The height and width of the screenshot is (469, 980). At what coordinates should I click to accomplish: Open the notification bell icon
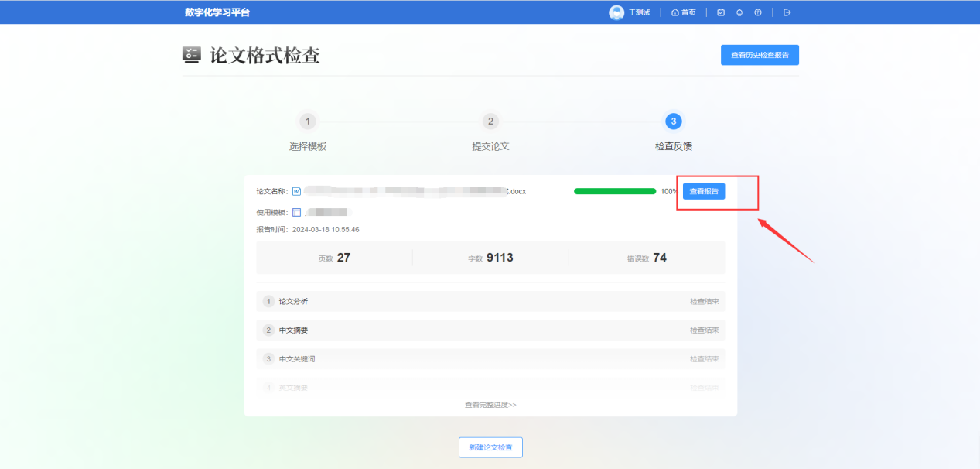(x=739, y=12)
